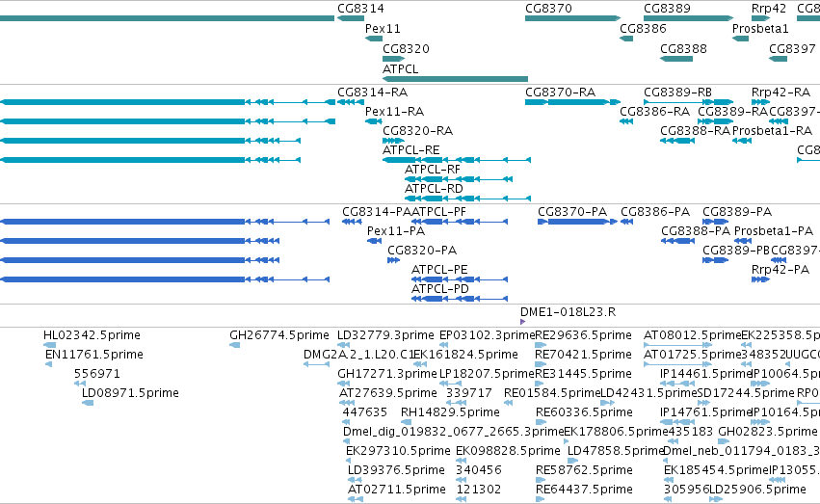Click transcript CG8388-RA
This screenshot has height=504, width=820.
[x=695, y=131]
